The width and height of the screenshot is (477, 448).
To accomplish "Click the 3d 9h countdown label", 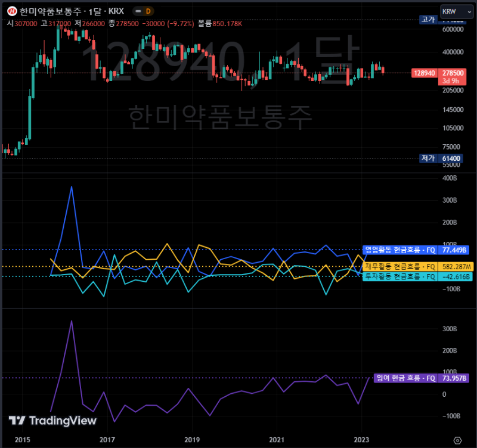I will pyautogui.click(x=451, y=81).
